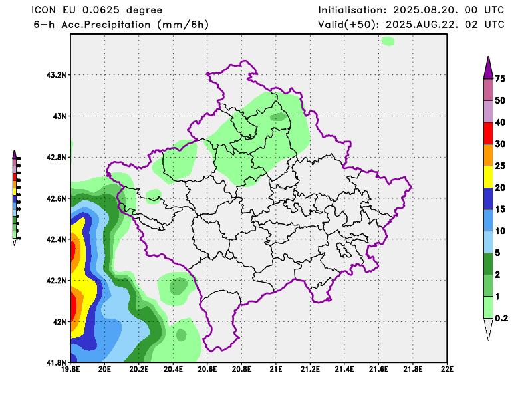532x411 pixels.
Task: Click the white below-0.2 colorbar arrow tip
Action: (x=488, y=329)
